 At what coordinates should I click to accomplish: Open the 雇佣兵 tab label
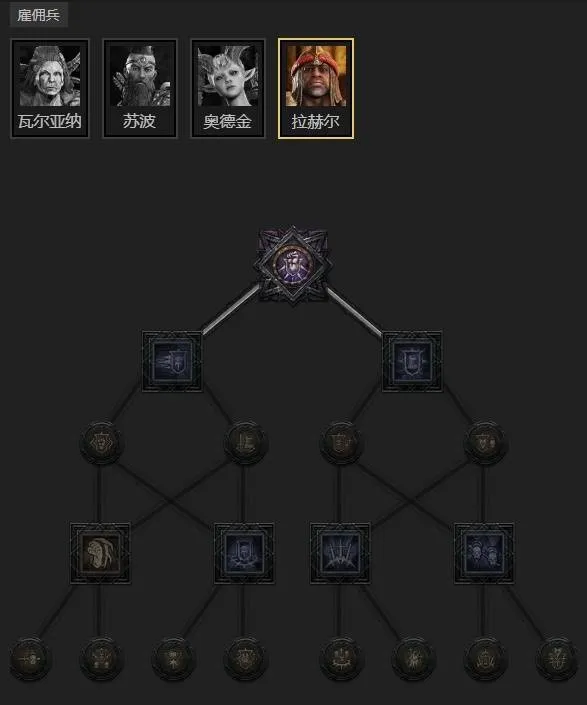point(39,15)
